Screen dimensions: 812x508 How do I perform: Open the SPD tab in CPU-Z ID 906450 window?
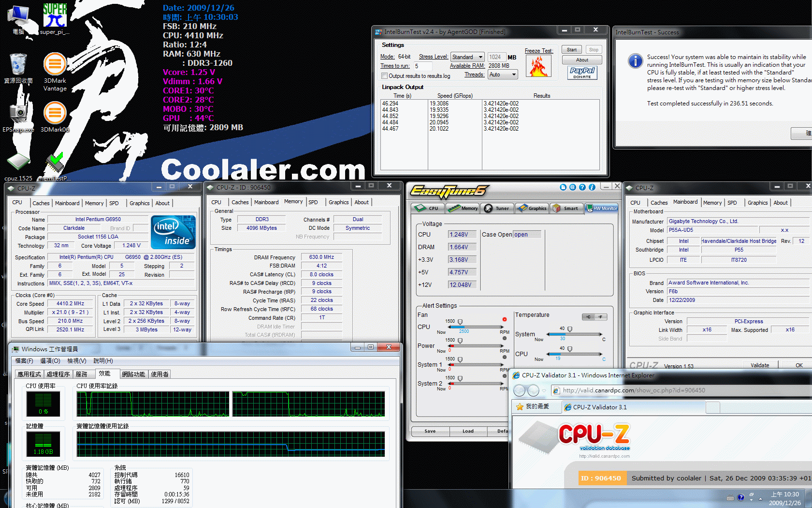(313, 202)
